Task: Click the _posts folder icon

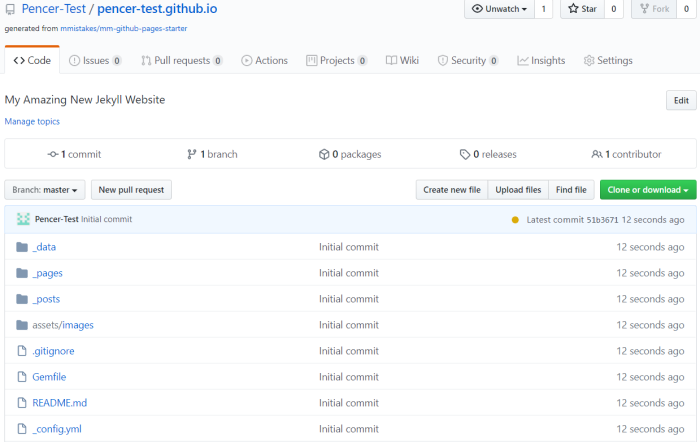Action: [x=22, y=299]
